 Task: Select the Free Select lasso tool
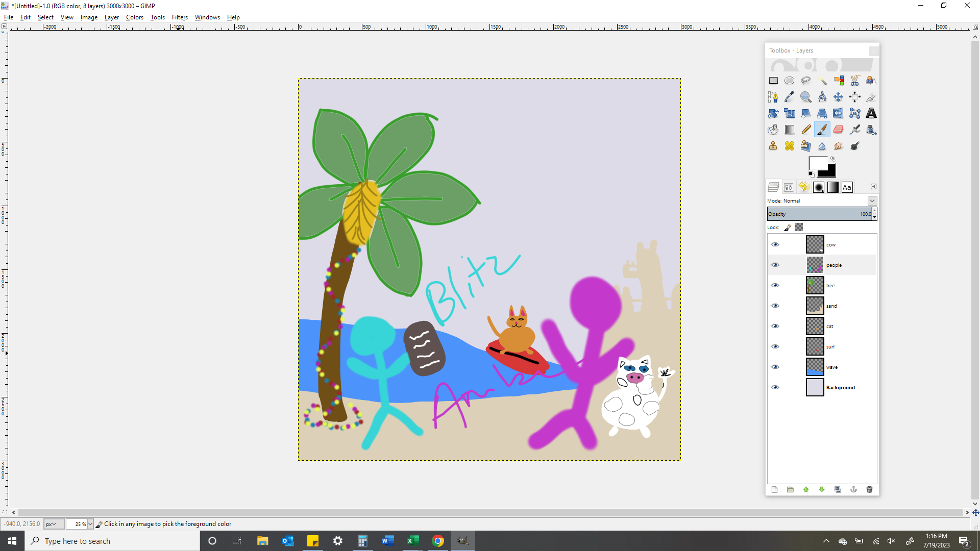[806, 81]
